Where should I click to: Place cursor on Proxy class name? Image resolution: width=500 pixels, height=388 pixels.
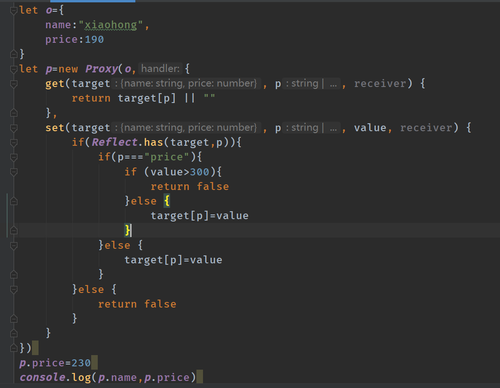(102, 69)
